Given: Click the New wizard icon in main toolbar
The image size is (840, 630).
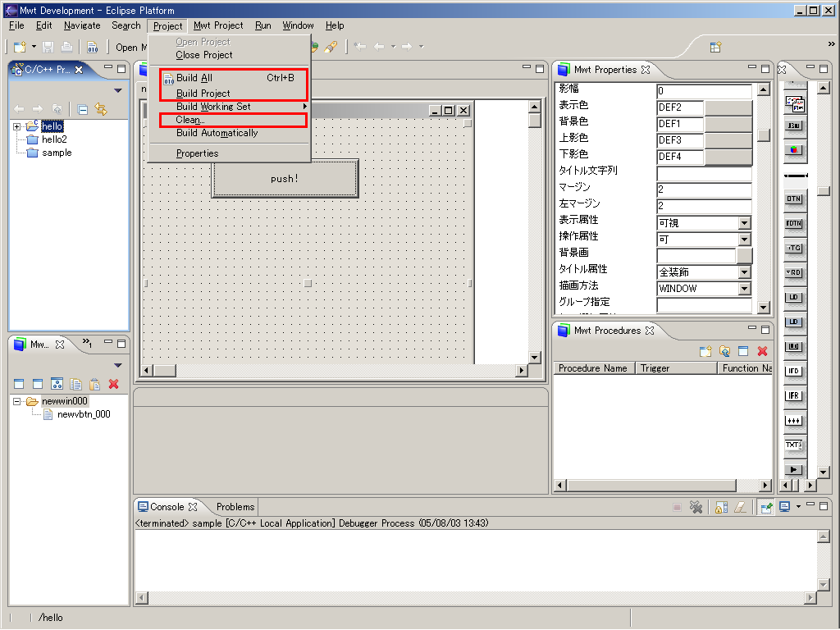Looking at the screenshot, I should point(20,47).
